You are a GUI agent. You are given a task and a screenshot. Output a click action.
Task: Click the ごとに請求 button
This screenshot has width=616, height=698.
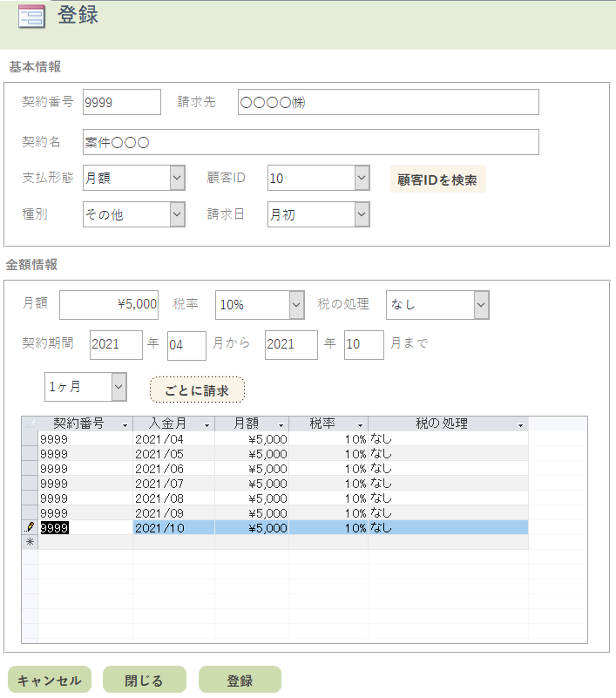tap(197, 390)
